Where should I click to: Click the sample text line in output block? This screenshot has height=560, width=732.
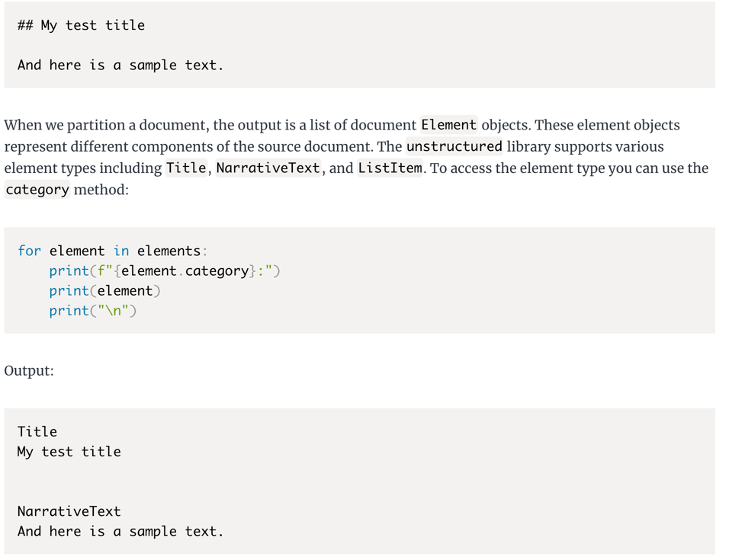pos(118,531)
